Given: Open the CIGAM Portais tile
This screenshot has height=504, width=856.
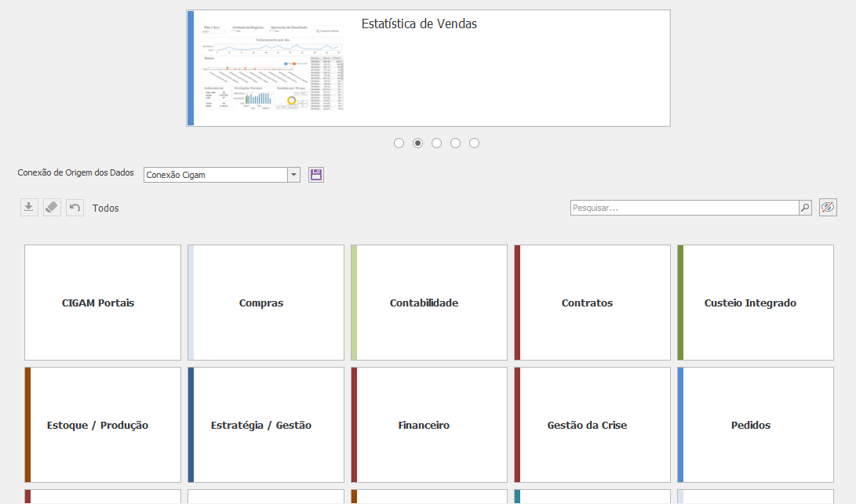Looking at the screenshot, I should tap(103, 303).
